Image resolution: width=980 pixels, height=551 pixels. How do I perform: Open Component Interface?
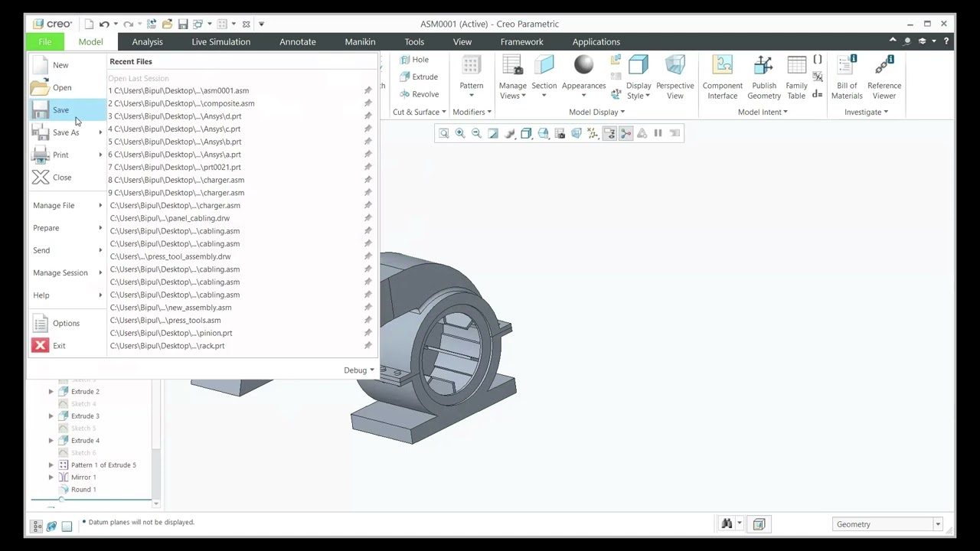click(722, 77)
